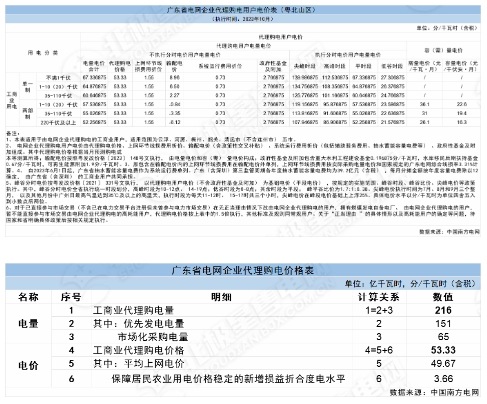Click the detail cell 市场化采购电量
This screenshot has height=404, width=487.
153,337
